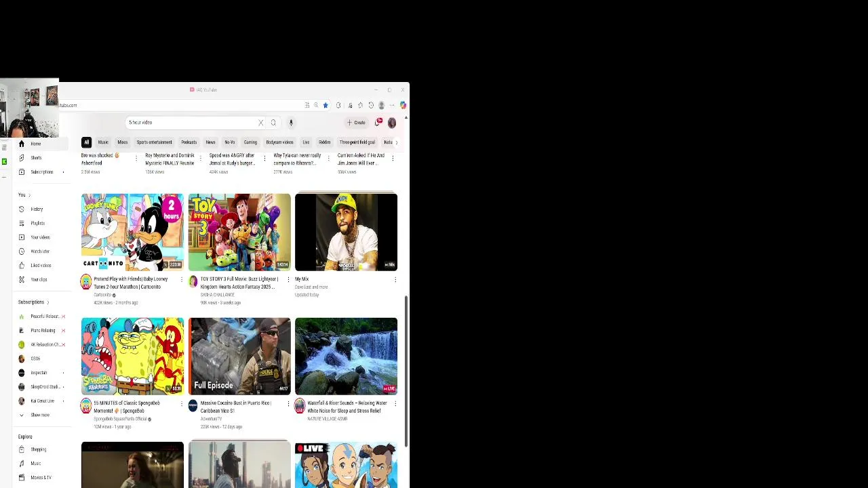This screenshot has height=488, width=868.
Task: Open Kai Cenat Live subscription
Action: click(x=41, y=401)
